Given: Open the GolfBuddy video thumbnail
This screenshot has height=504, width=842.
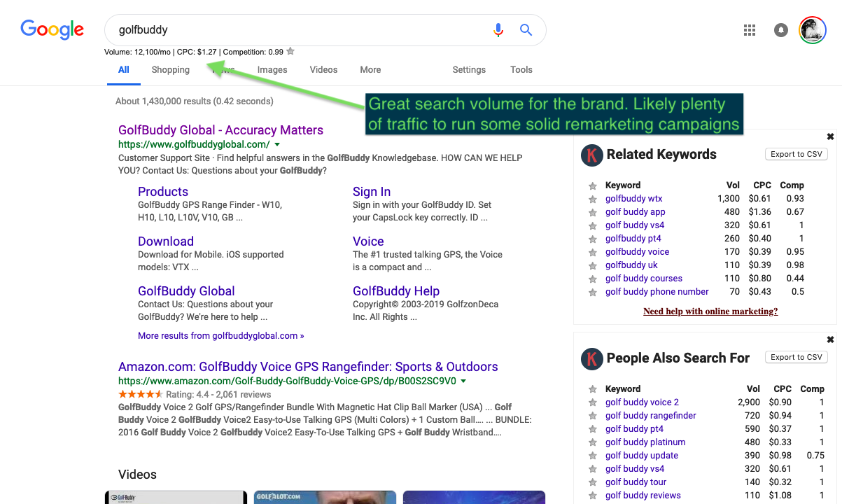Looking at the screenshot, I should pyautogui.click(x=176, y=497).
